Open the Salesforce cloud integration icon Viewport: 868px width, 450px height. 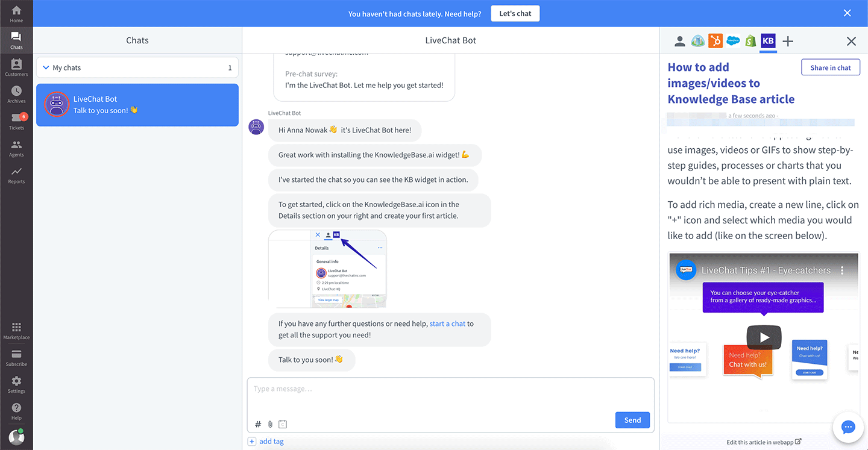pyautogui.click(x=733, y=41)
